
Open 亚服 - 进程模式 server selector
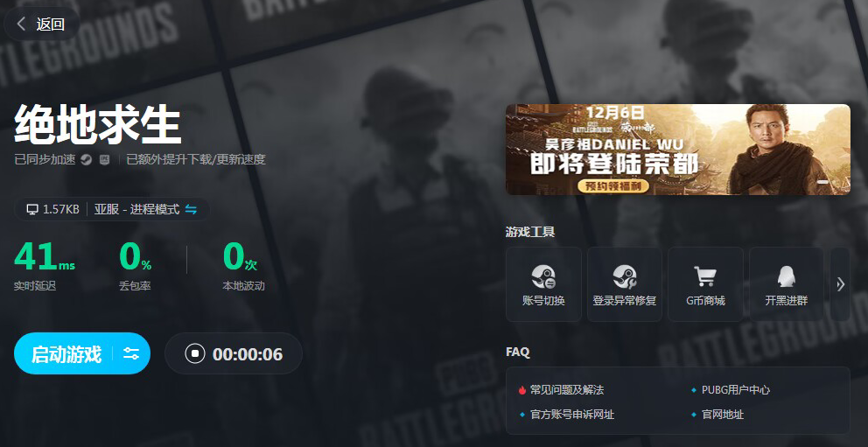136,210
